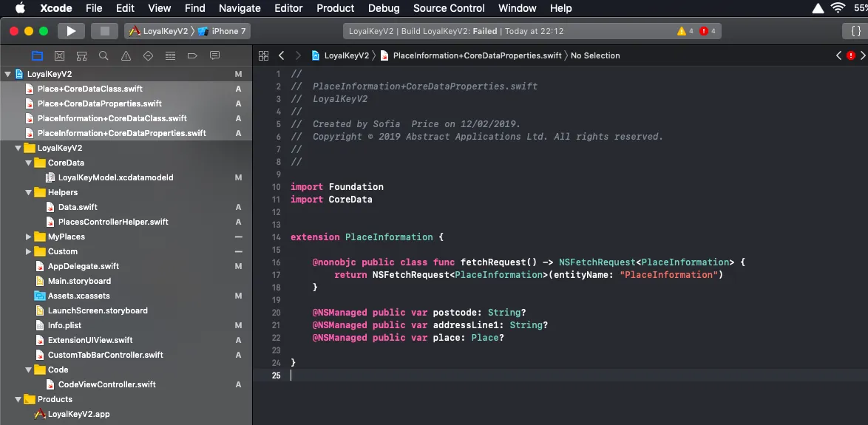Select the LoyalKeyV2 scheme in toolbar
The width and height of the screenshot is (868, 425).
(x=158, y=31)
